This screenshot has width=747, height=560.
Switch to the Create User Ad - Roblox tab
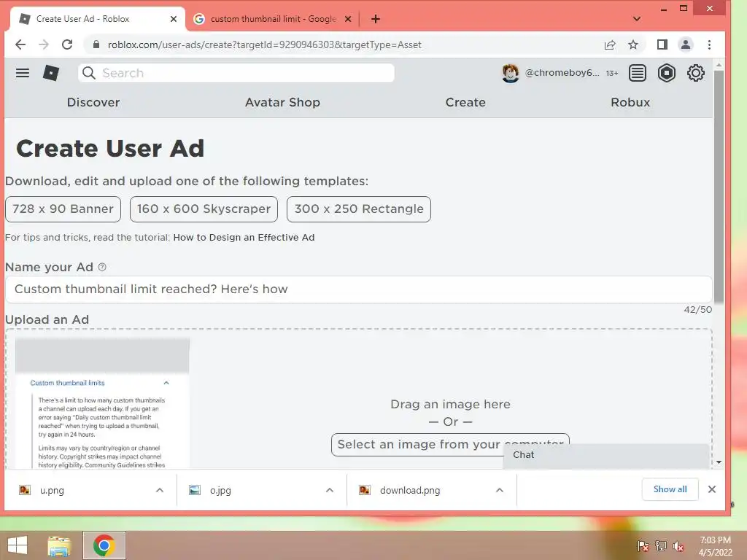tap(97, 19)
